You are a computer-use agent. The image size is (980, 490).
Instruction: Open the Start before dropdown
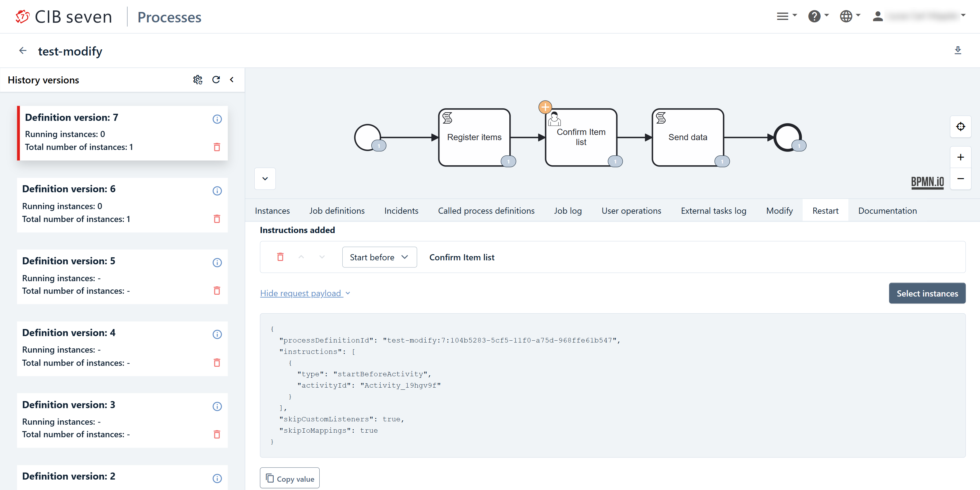(379, 257)
